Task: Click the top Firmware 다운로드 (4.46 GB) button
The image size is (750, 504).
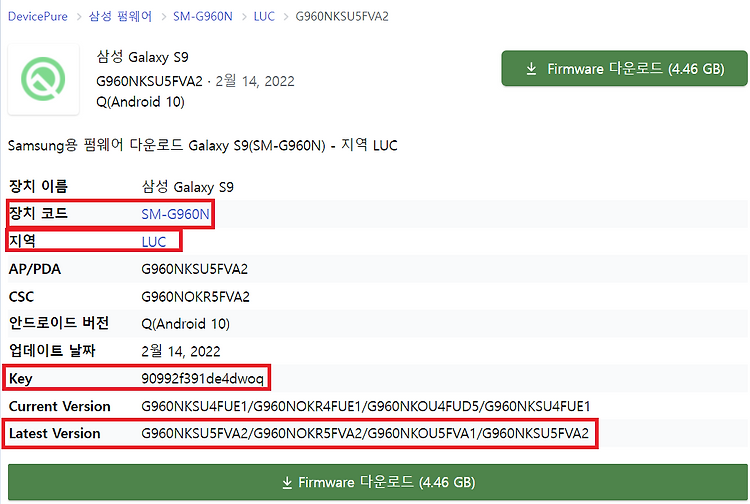Action: [624, 68]
